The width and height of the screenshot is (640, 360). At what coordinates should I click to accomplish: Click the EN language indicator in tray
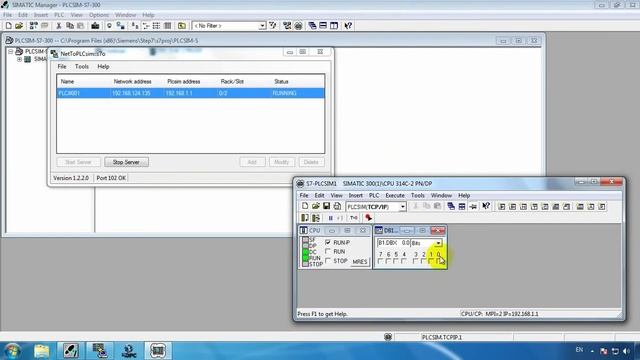point(579,350)
